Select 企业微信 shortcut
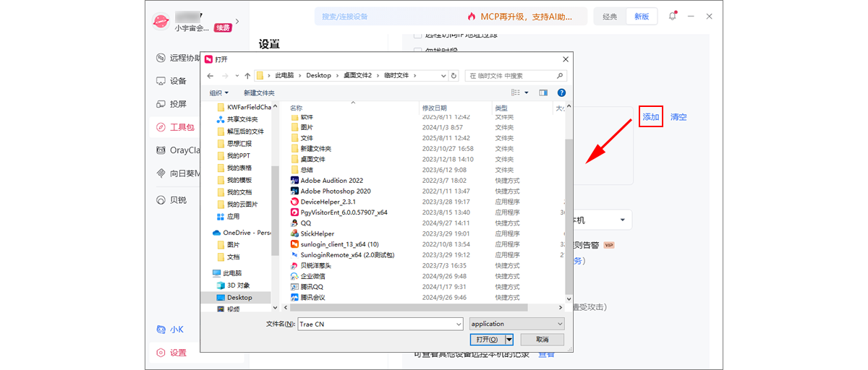 pos(308,276)
